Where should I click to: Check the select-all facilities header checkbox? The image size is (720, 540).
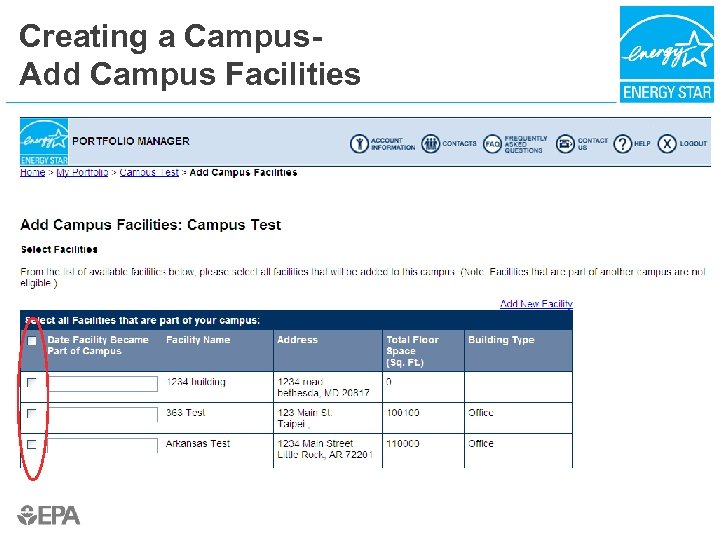pyautogui.click(x=32, y=341)
